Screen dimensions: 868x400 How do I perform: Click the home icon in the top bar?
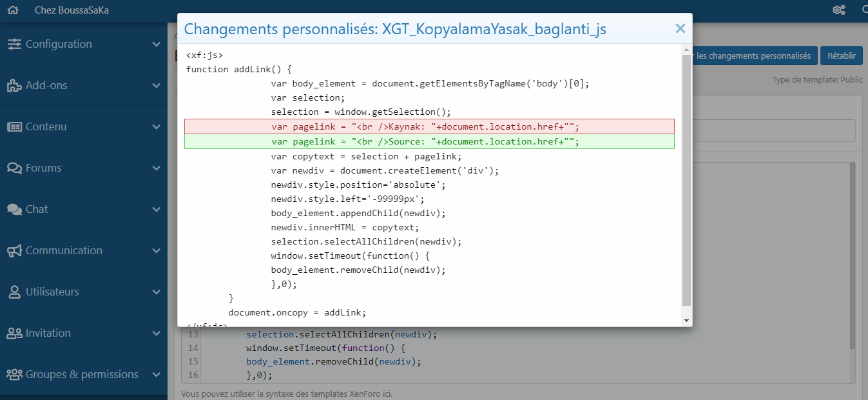point(13,10)
